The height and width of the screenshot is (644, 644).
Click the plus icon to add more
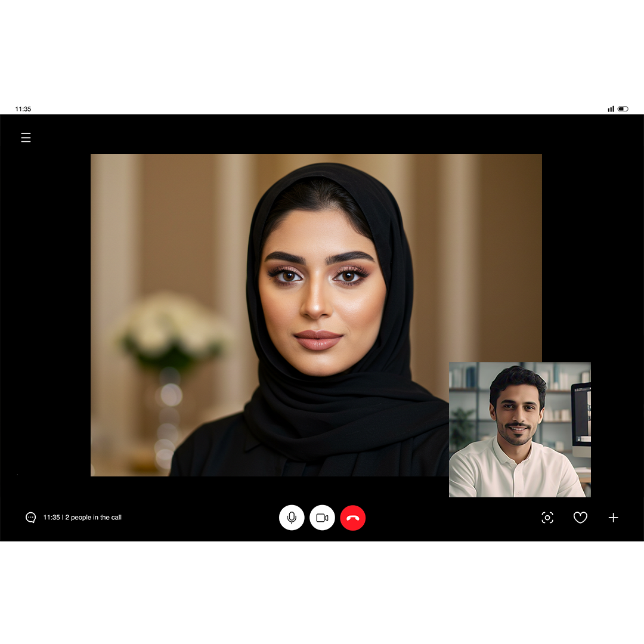pos(613,518)
